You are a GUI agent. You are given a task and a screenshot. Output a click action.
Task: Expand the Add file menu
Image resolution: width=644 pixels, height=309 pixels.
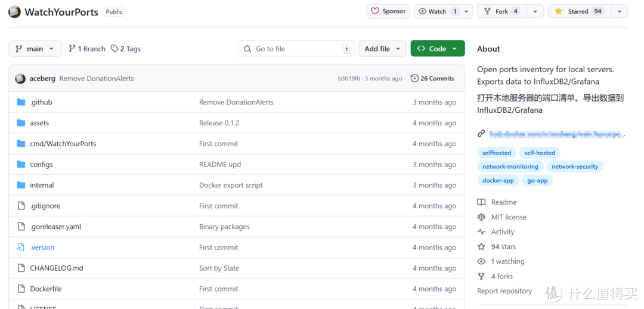382,49
